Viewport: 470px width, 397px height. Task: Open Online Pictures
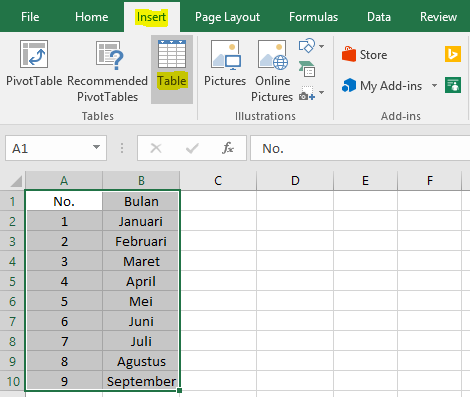(x=272, y=71)
